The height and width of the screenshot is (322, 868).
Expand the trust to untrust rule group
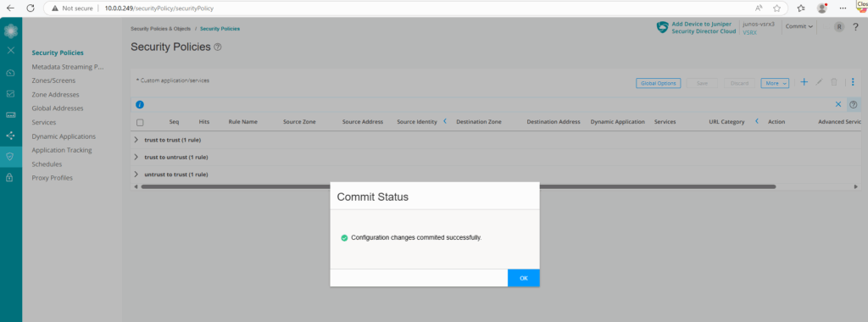pos(136,157)
